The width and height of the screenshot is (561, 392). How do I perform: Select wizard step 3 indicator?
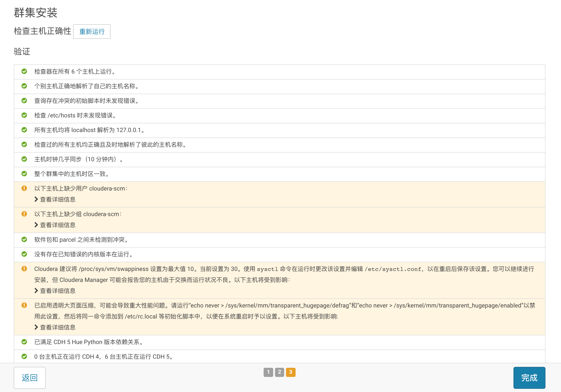(x=291, y=372)
